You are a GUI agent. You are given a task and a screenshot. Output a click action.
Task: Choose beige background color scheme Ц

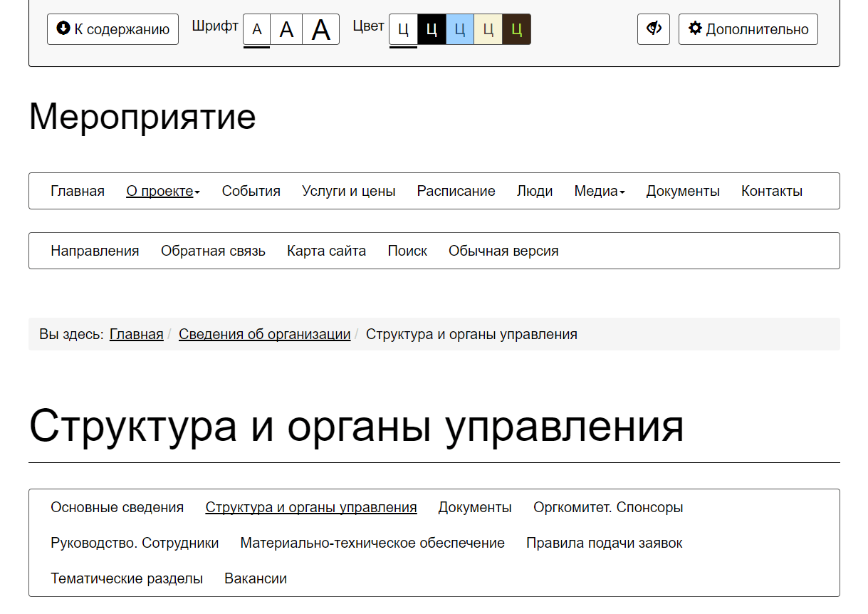(x=488, y=30)
